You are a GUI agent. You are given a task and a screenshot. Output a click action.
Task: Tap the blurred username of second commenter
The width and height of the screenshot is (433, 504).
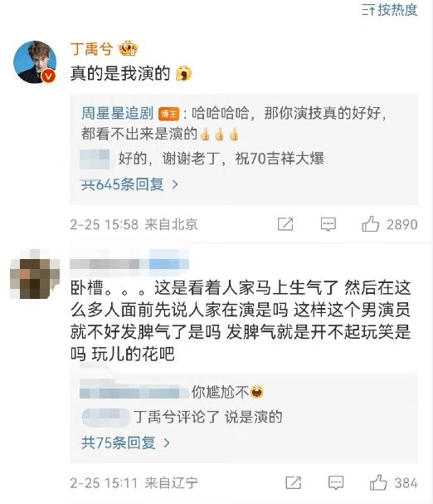click(129, 264)
